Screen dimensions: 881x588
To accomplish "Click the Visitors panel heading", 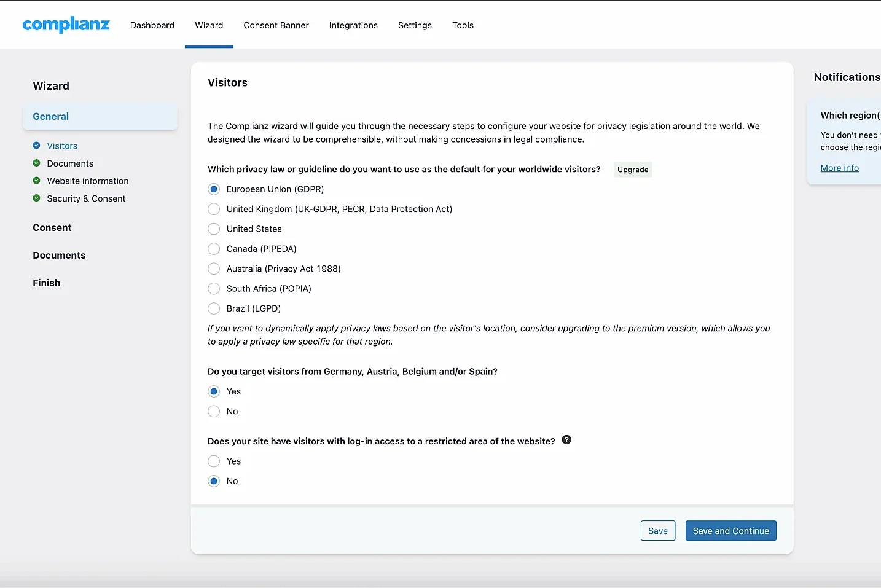I will [x=227, y=82].
